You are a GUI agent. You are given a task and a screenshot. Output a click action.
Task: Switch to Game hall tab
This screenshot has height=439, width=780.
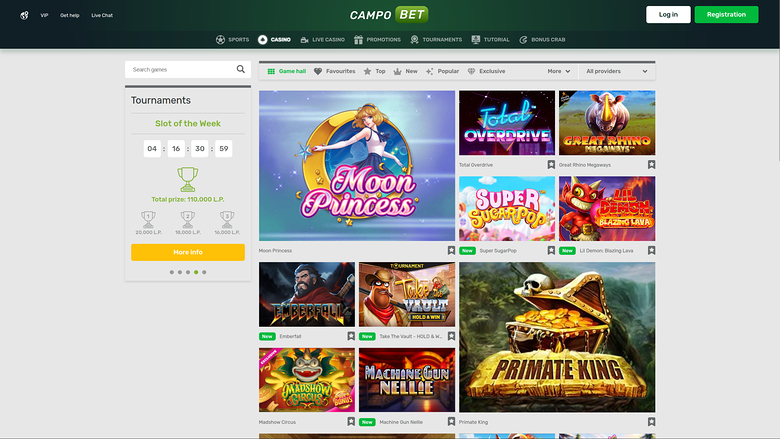coord(287,72)
